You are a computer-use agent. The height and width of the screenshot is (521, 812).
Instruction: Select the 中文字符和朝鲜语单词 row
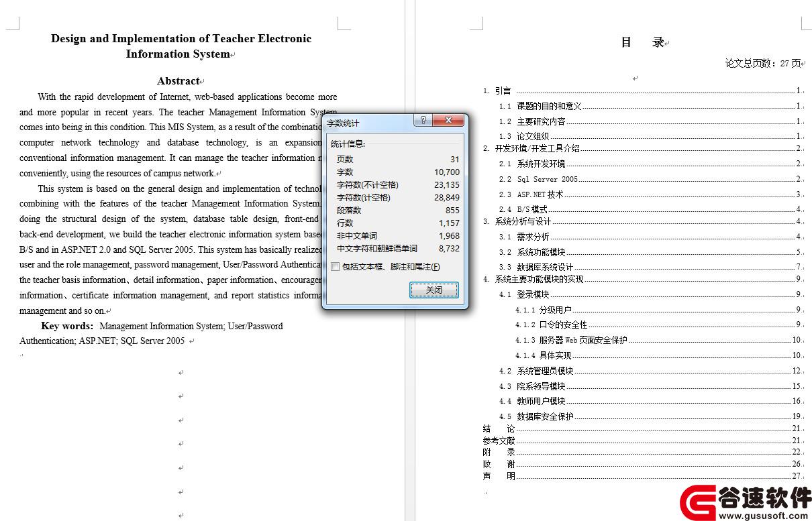pyautogui.click(x=398, y=248)
